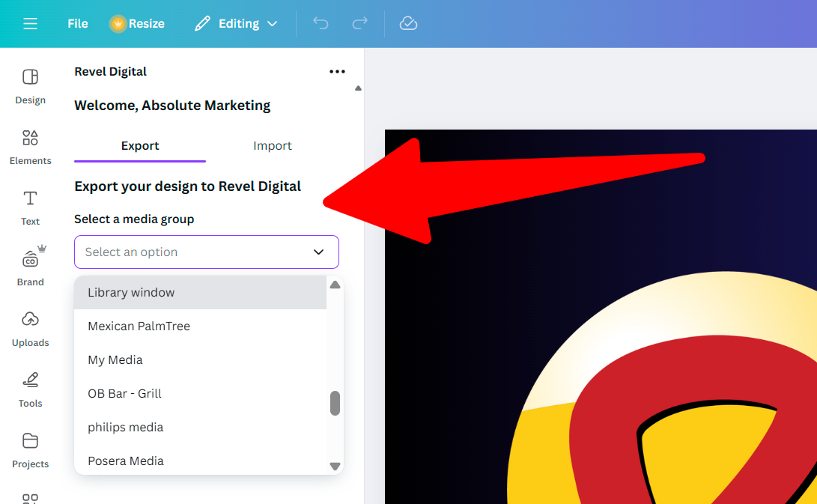Click the Welcome, Absolute Marketing heading
The width and height of the screenshot is (817, 504).
click(172, 106)
